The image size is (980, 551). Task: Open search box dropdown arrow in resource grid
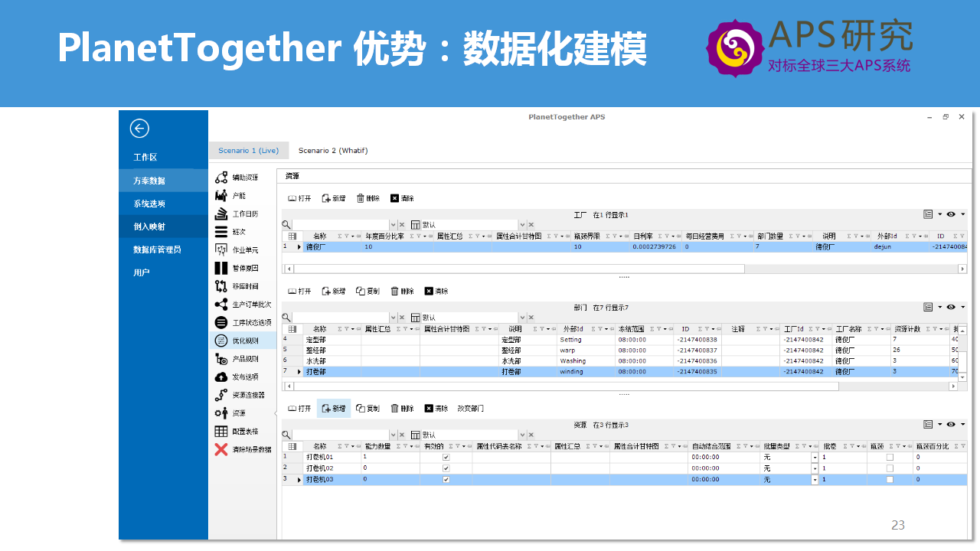click(x=394, y=435)
